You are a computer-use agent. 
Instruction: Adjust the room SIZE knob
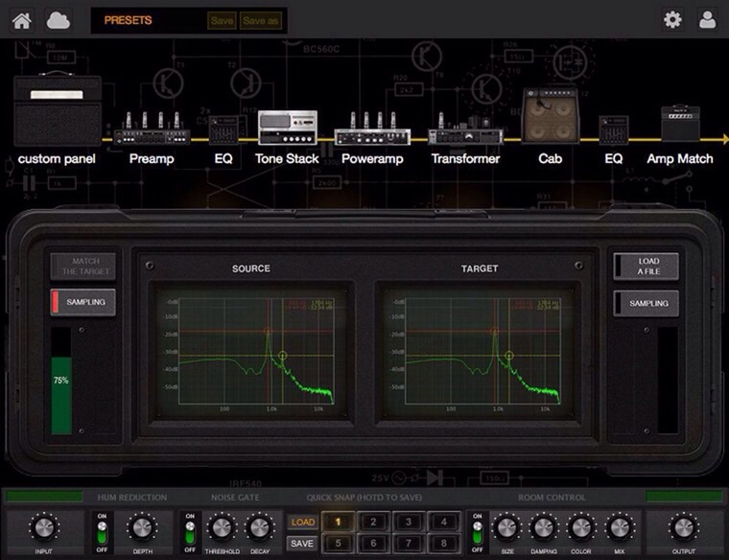(506, 527)
